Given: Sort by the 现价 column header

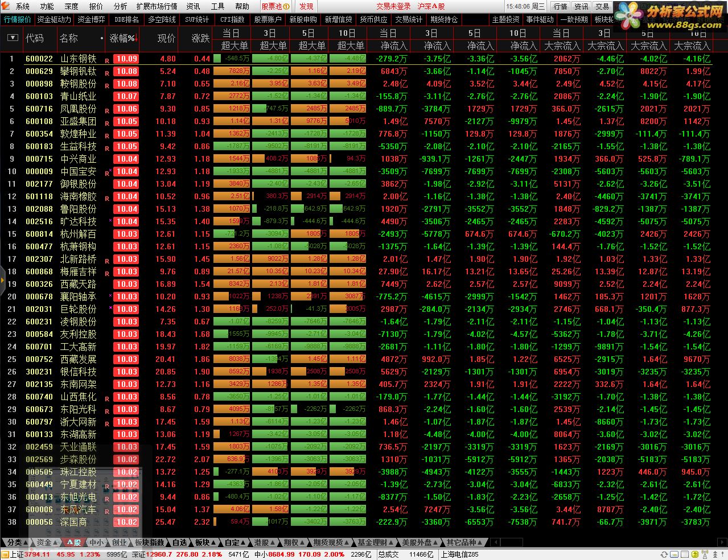Looking at the screenshot, I should [166, 38].
